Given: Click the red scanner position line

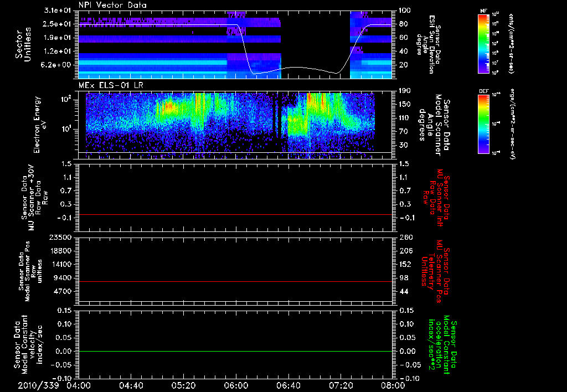Looking at the screenshot, I should (x=235, y=282).
